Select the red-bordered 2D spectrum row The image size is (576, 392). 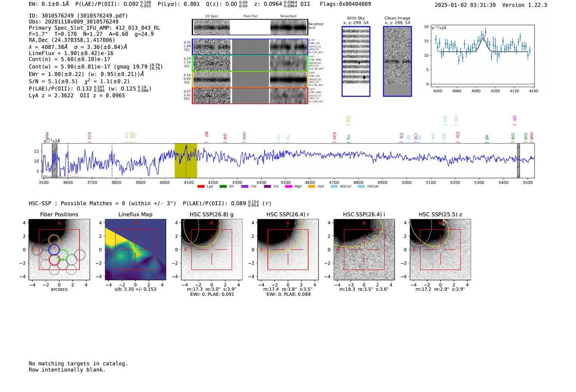[250, 96]
